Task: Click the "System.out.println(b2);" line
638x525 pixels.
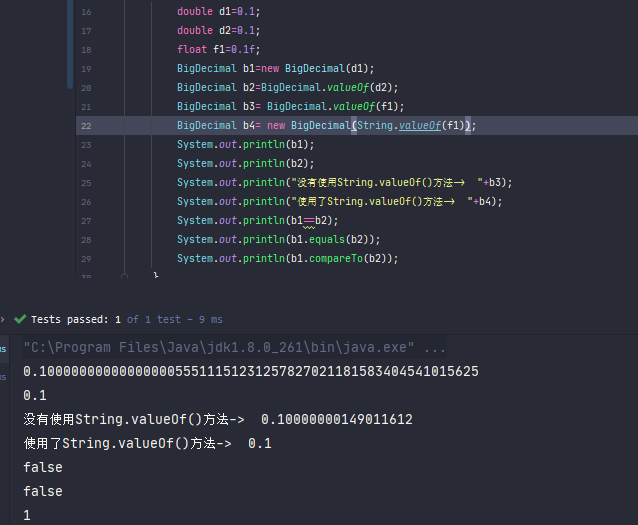Action: [x=246, y=164]
